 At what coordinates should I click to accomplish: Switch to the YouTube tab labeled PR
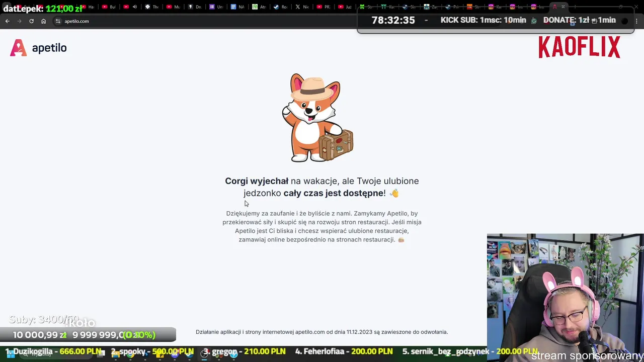(324, 7)
